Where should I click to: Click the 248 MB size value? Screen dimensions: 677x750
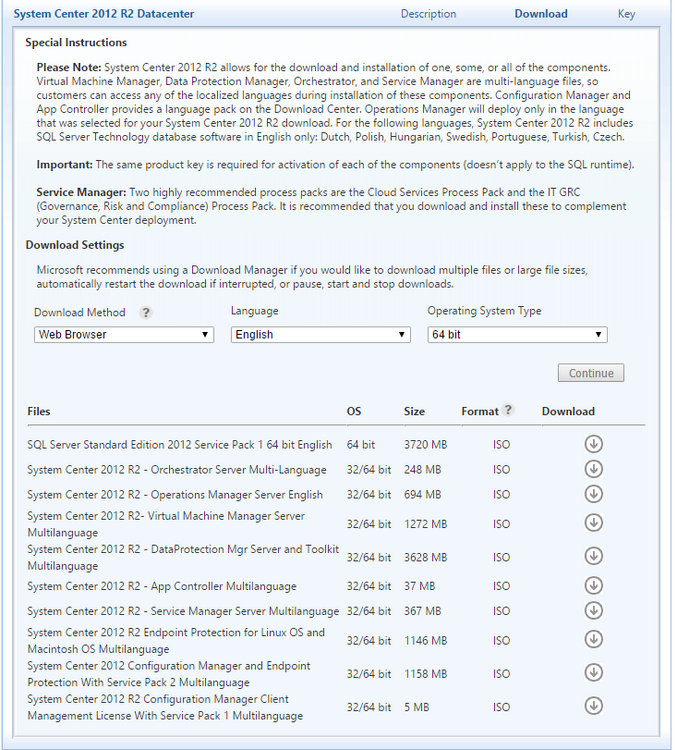[x=422, y=470]
